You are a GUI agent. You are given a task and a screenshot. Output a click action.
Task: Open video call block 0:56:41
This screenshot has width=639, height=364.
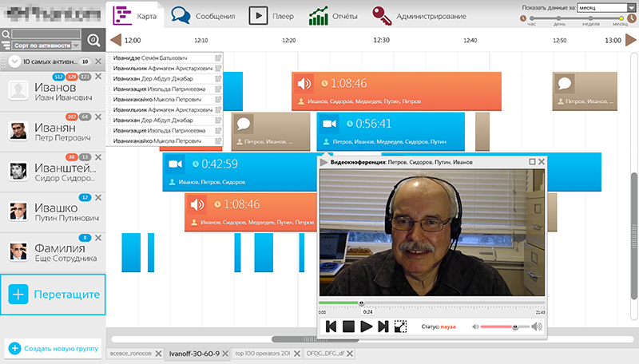point(391,131)
